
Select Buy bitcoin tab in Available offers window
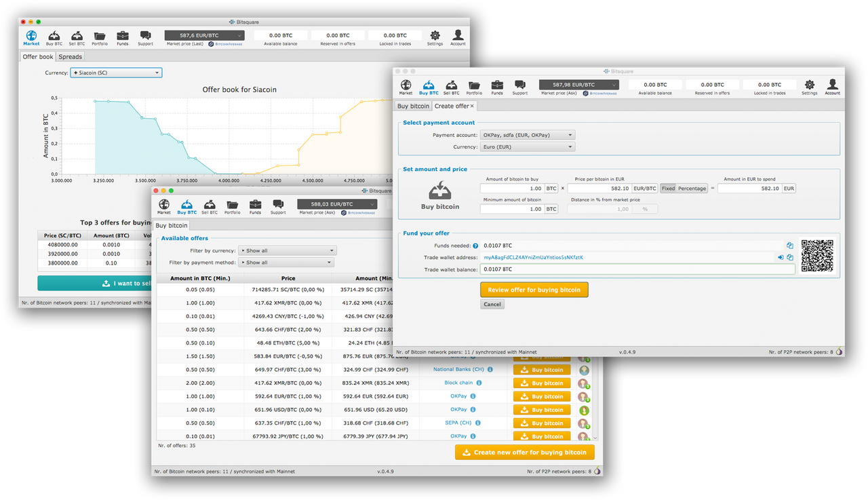pyautogui.click(x=172, y=225)
